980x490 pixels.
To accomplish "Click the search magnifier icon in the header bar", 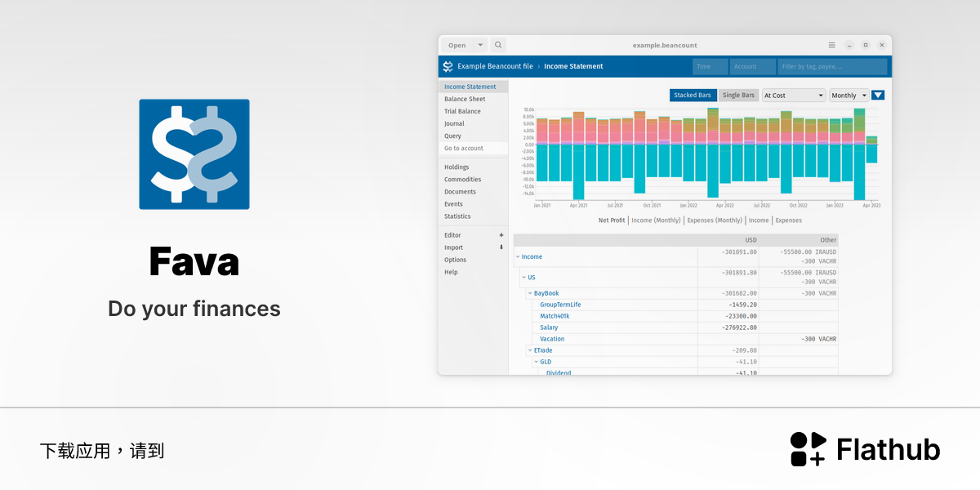I will point(498,45).
